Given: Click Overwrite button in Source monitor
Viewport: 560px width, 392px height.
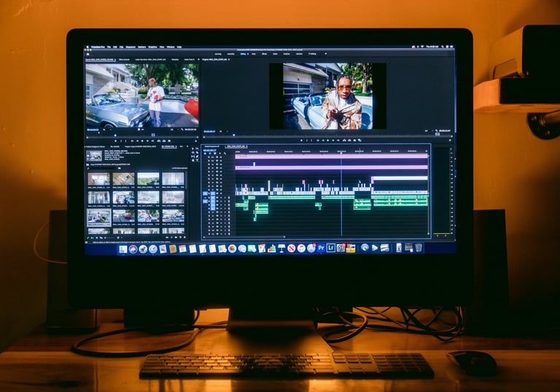Looking at the screenshot, I should pyautogui.click(x=164, y=141).
